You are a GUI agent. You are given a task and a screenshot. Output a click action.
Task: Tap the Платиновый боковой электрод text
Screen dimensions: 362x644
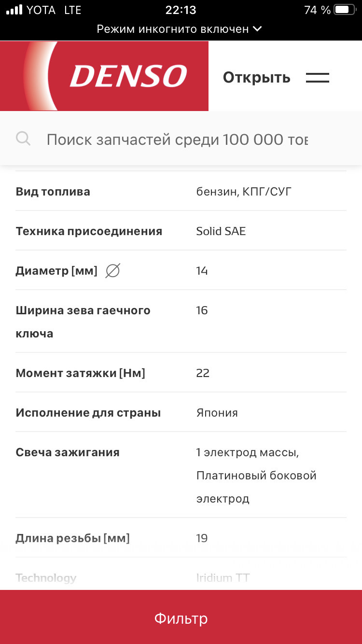click(x=256, y=487)
